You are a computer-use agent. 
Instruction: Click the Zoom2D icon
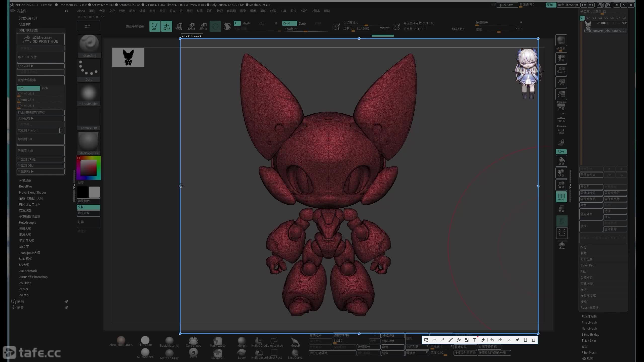561,70
